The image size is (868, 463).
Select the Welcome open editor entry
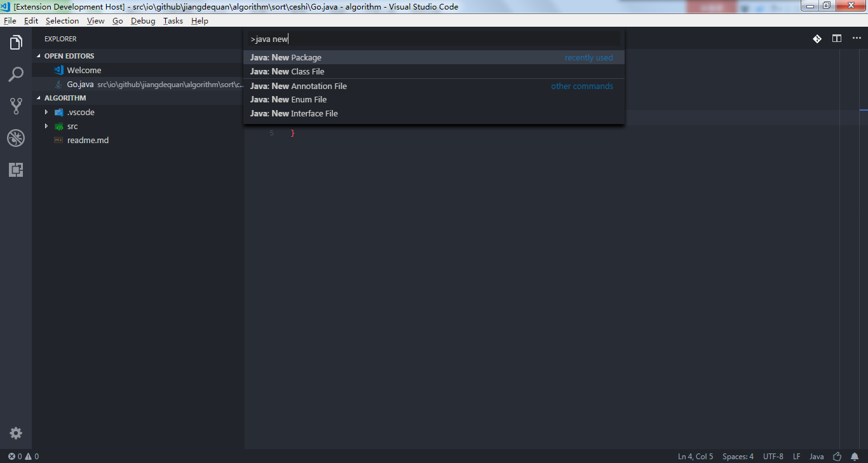tap(138, 70)
